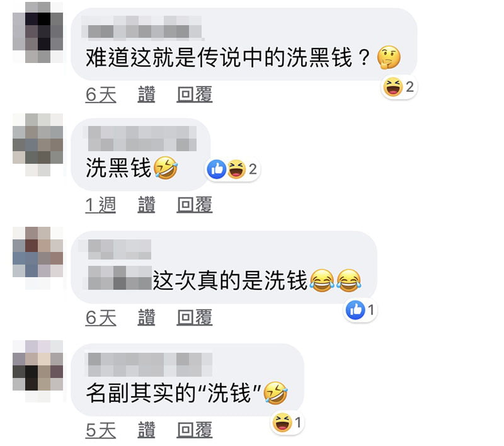The height and width of the screenshot is (446, 504).
Task: Open laughing reaction on fourth comment
Action: coord(287,423)
